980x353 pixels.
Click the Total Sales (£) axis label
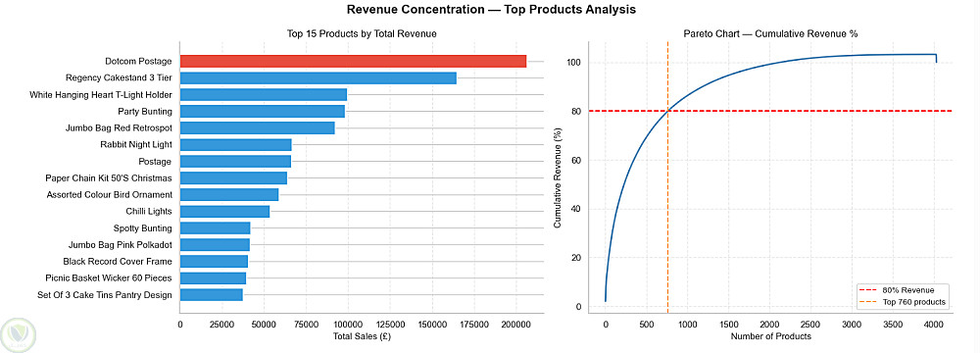pyautogui.click(x=362, y=336)
